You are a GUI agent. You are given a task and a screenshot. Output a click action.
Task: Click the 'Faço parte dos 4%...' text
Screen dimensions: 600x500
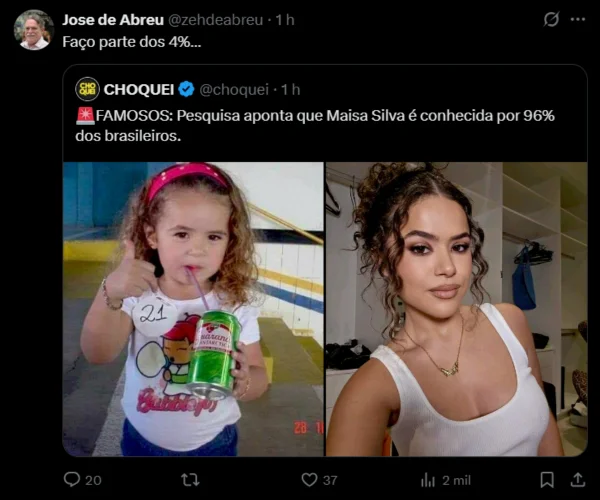tap(132, 42)
